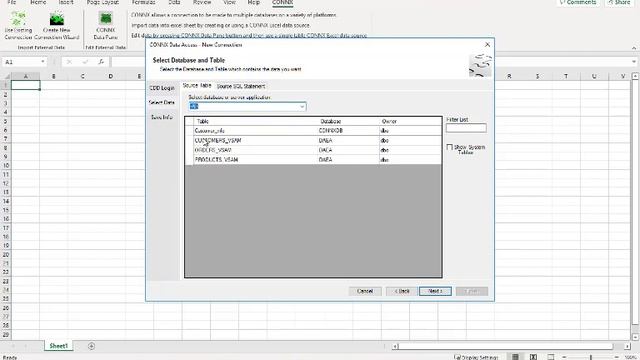Close the CONNX Data Access dialog

(x=487, y=44)
